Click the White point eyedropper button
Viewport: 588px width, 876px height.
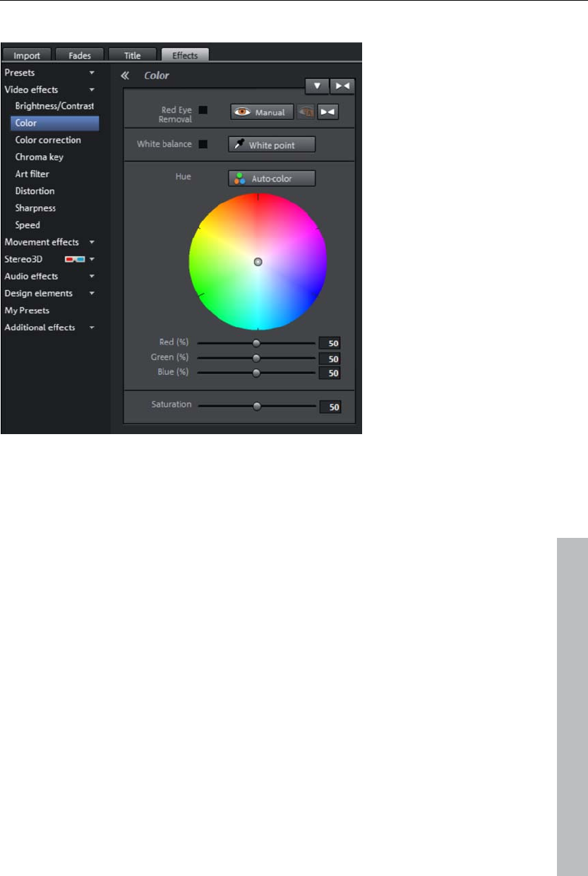pos(272,145)
